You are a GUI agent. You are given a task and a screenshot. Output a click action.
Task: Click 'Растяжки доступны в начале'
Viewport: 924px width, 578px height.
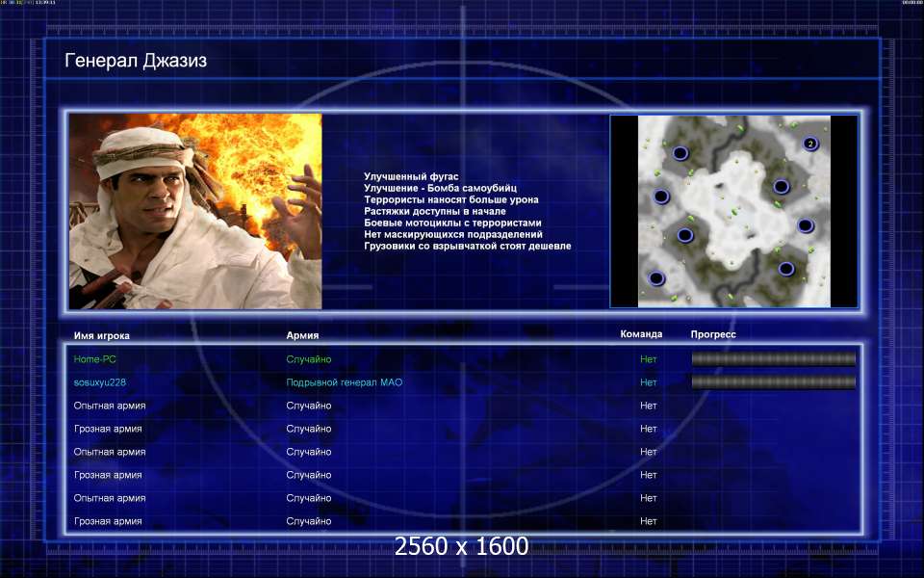(x=434, y=211)
